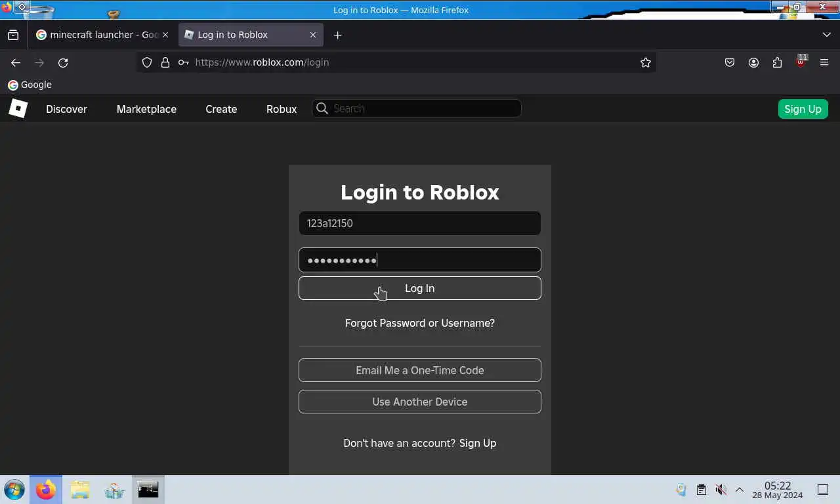Click the search magnifier icon in Roblox
Screen dimensions: 840x504
322,108
